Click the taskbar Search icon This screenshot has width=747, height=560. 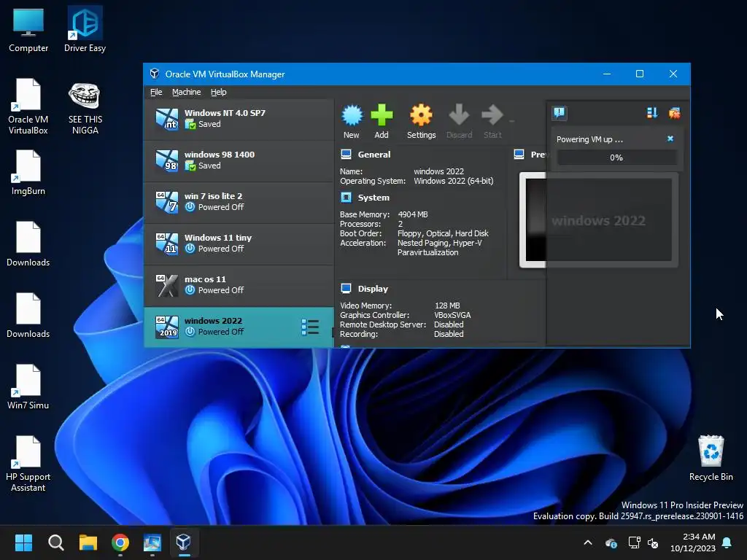point(55,542)
